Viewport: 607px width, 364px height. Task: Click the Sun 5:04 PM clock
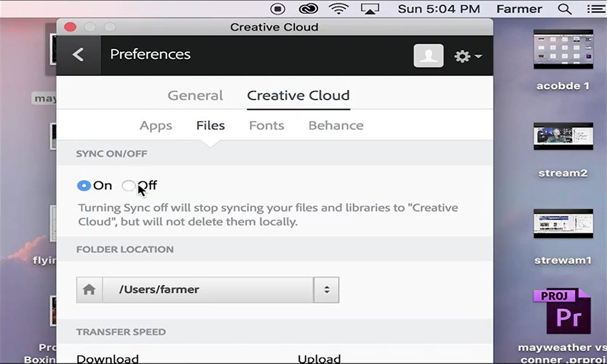(x=439, y=9)
